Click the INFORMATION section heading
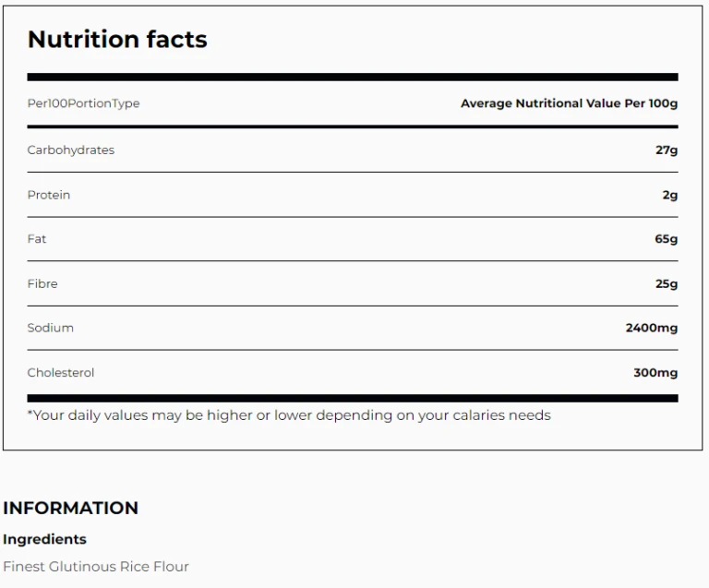Image resolution: width=709 pixels, height=588 pixels. tap(70, 508)
